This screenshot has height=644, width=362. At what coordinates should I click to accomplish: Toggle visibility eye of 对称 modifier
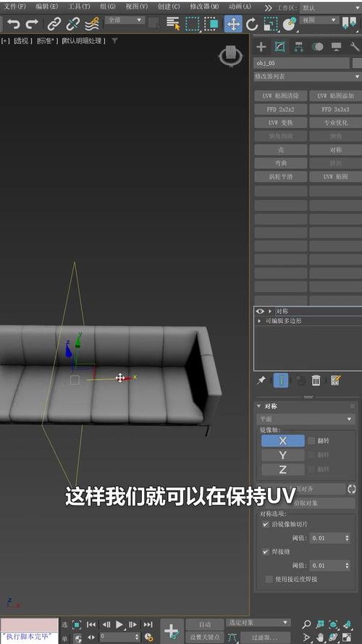[x=260, y=311]
